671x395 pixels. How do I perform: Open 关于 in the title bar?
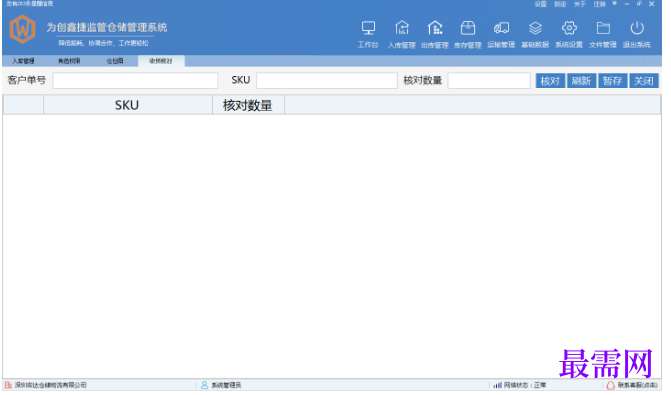pyautogui.click(x=580, y=4)
